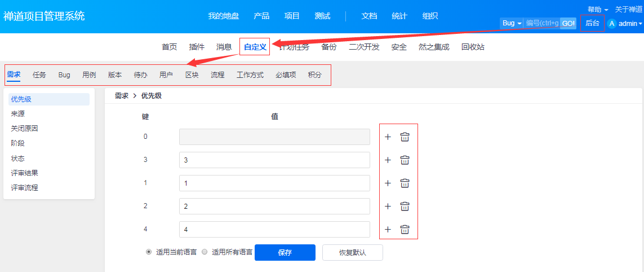Expand the 帮助 dropdown menu
The image size is (644, 272).
(598, 9)
